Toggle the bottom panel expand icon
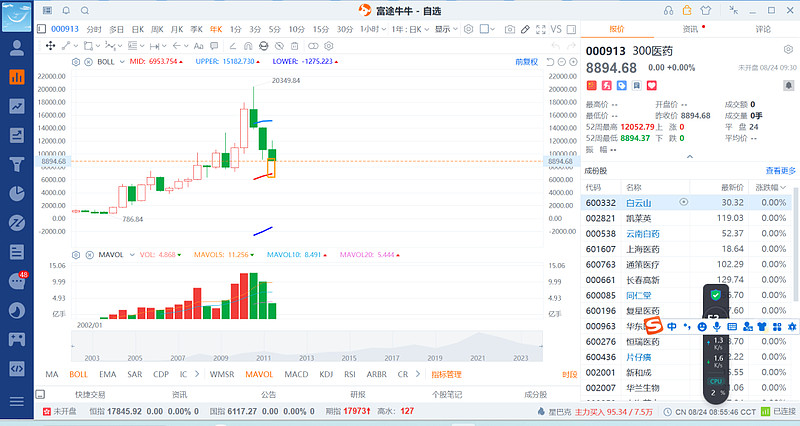Viewport: 800px width, 426px height. pos(40,394)
